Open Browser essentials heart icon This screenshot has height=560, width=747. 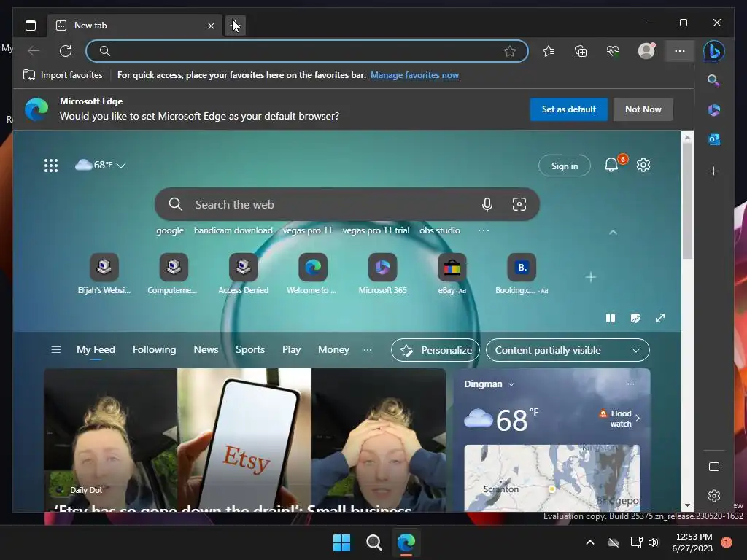pos(613,51)
